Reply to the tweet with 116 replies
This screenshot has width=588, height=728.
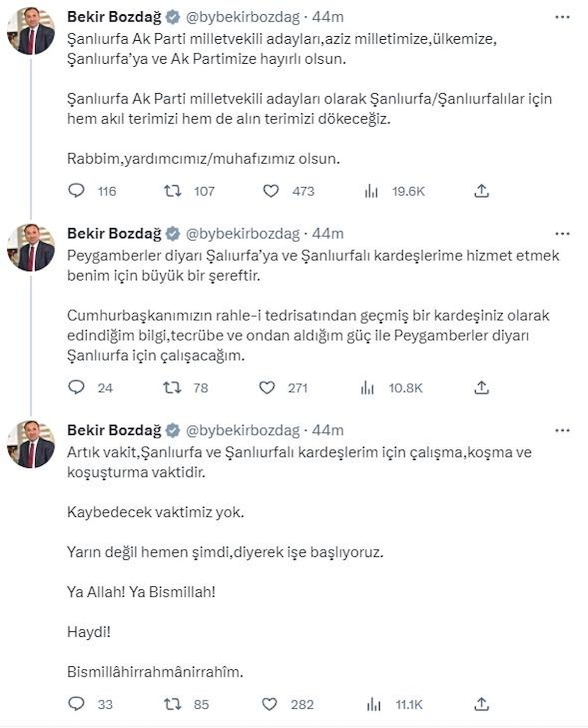pyautogui.click(x=76, y=191)
